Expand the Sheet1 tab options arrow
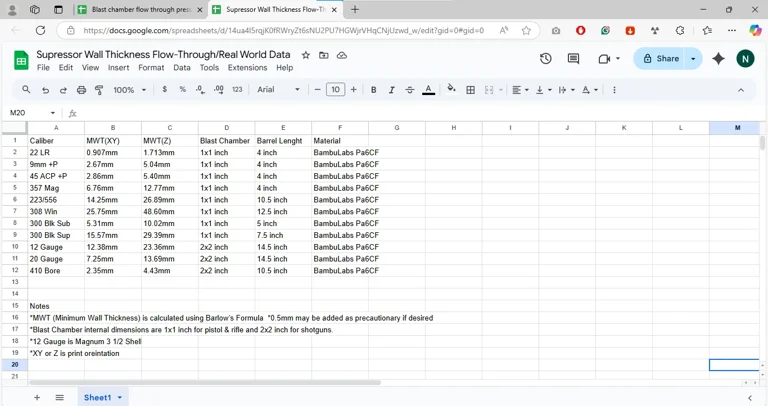Screen dimensions: 768x406 [x=120, y=398]
